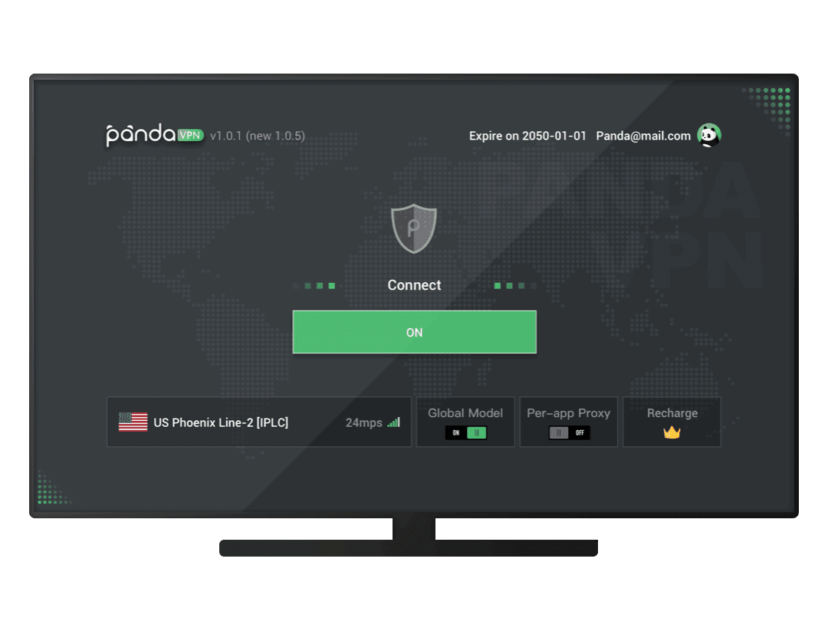The height and width of the screenshot is (644, 828).
Task: Select the Per-app Proxy label
Action: tap(568, 413)
